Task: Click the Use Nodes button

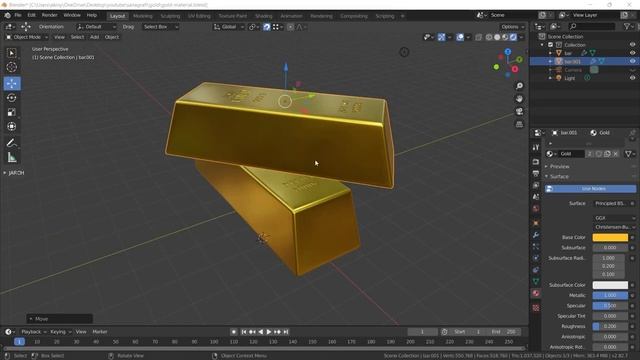Action: coord(591,189)
